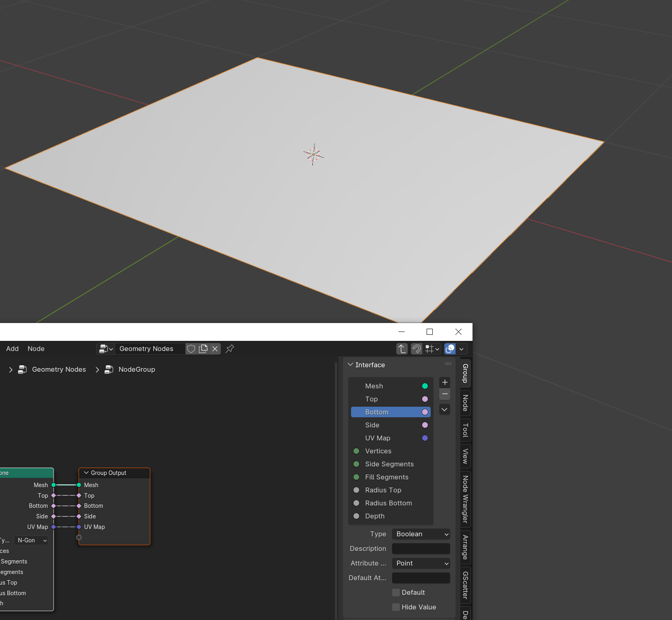This screenshot has width=672, height=620.
Task: Switch to the Node Wrangler sidebar tab
Action: [466, 499]
